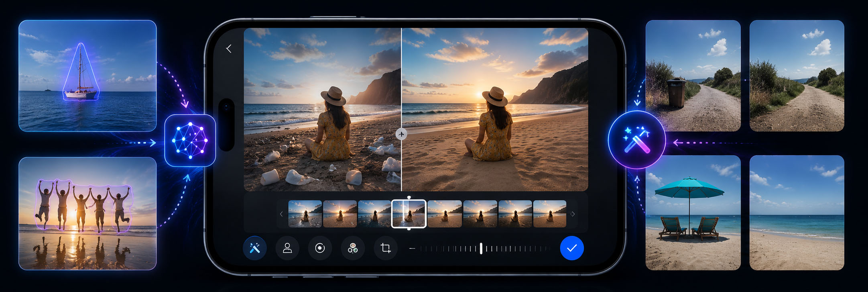Select the circular vignette tool icon
868x292 pixels.
point(320,248)
